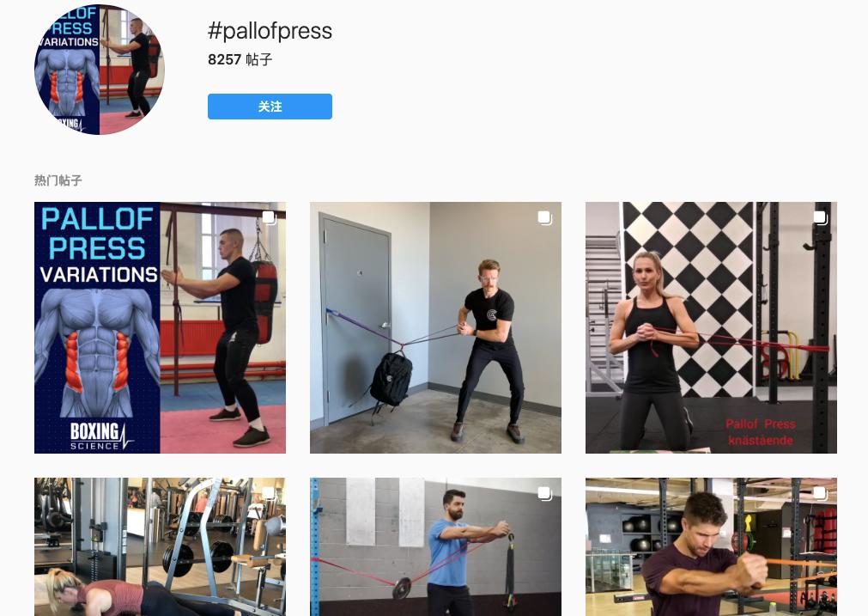The height and width of the screenshot is (616, 868).
Task: Click the 热门帖子 section heading
Action: [x=58, y=180]
